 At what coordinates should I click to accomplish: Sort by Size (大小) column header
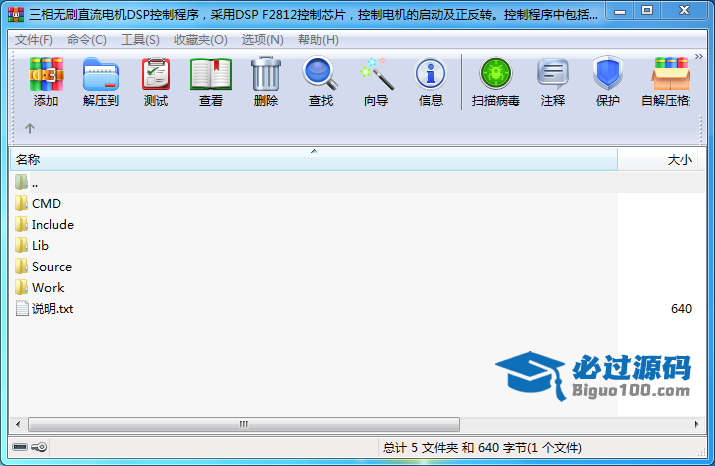[657, 160]
